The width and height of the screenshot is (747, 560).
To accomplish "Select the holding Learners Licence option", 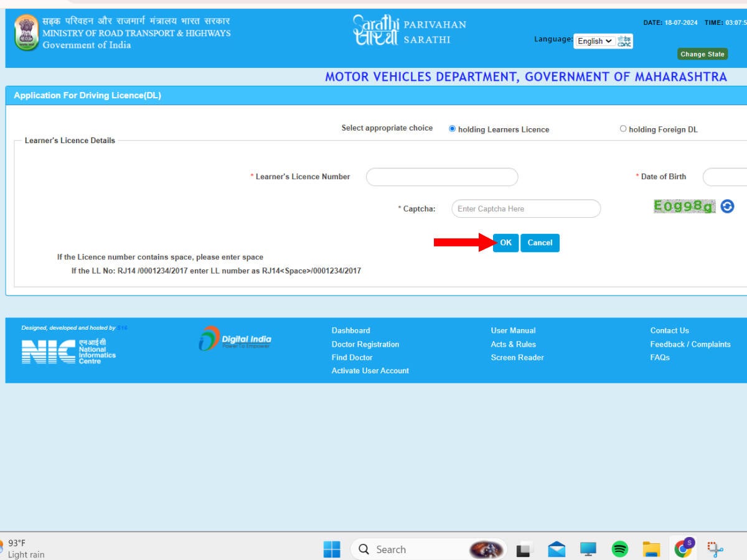I will pos(453,129).
